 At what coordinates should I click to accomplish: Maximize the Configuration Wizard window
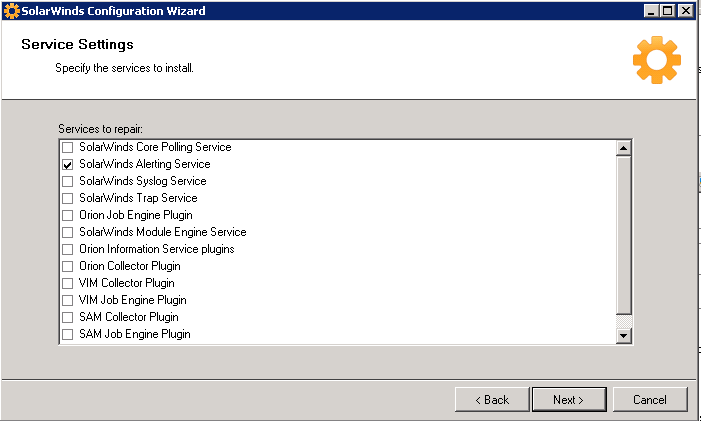(667, 11)
